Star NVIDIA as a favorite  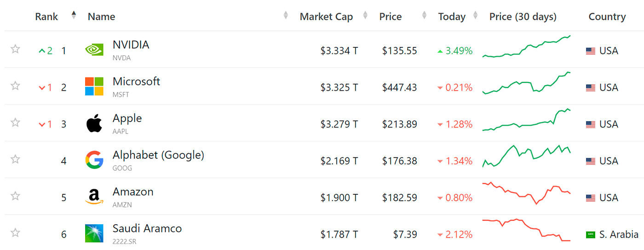point(16,49)
